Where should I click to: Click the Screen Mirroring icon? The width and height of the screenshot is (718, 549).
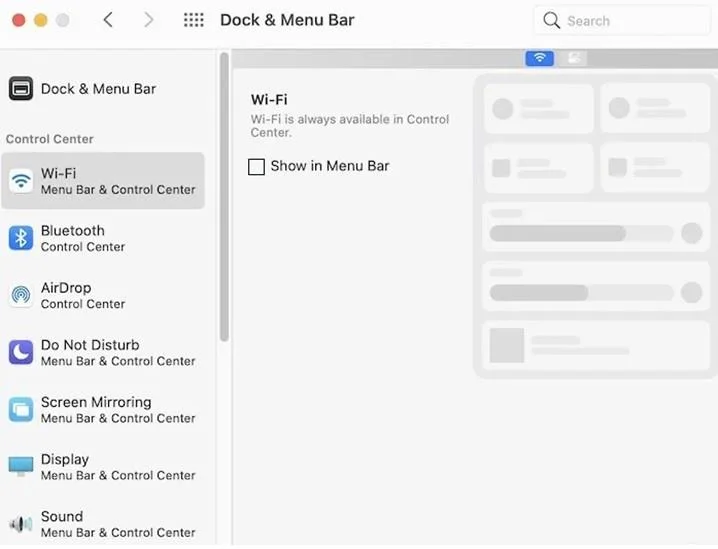(21, 409)
